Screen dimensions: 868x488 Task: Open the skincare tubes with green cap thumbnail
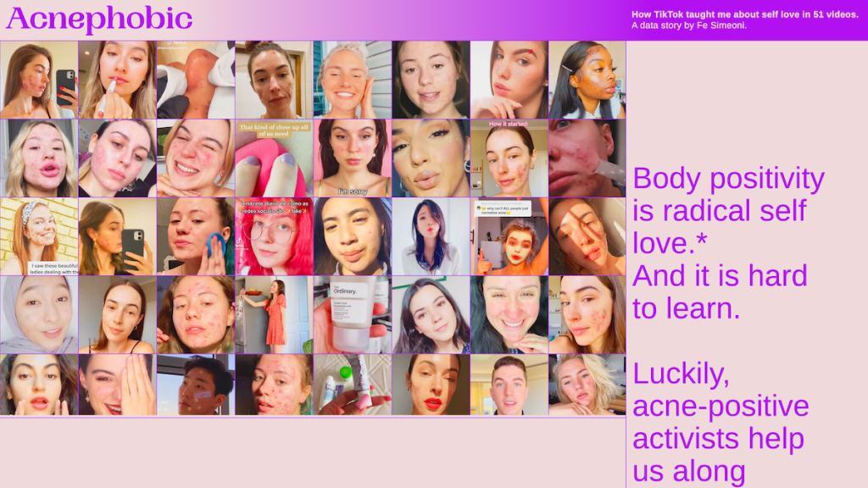[x=352, y=385]
